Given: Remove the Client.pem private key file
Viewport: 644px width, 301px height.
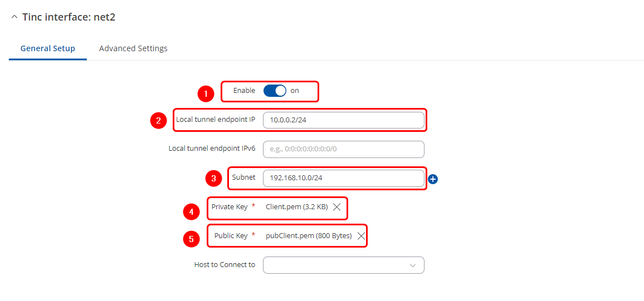Looking at the screenshot, I should click(337, 207).
